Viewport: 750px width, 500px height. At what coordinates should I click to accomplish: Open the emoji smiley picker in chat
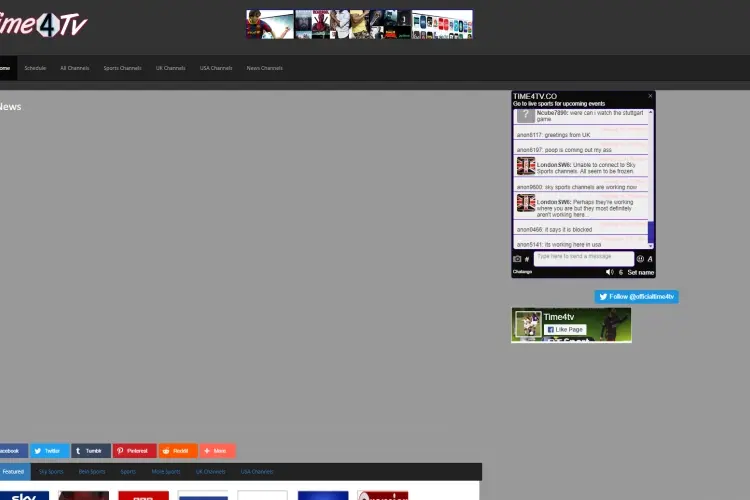point(640,259)
